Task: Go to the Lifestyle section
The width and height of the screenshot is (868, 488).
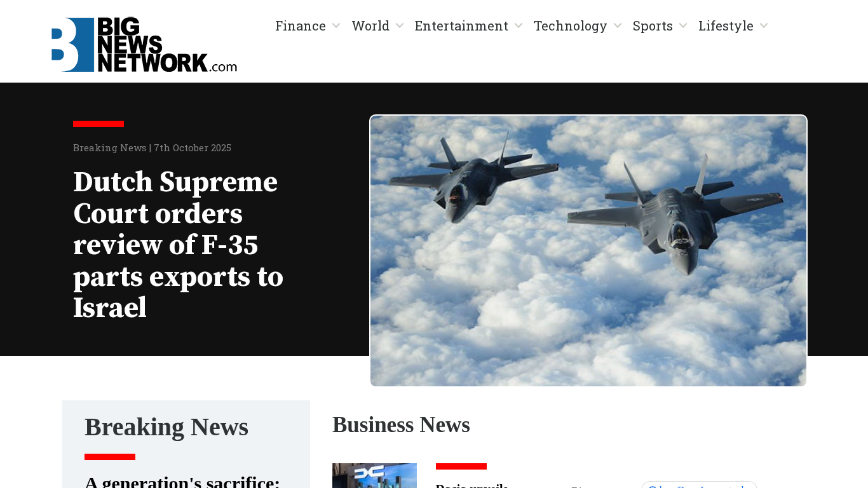Action: [726, 26]
